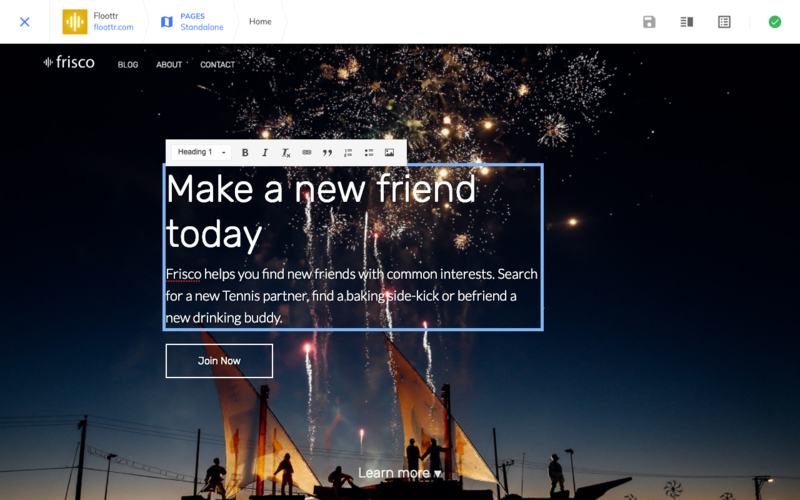Close the editor with the X
This screenshot has width=800, height=500.
pos(25,22)
